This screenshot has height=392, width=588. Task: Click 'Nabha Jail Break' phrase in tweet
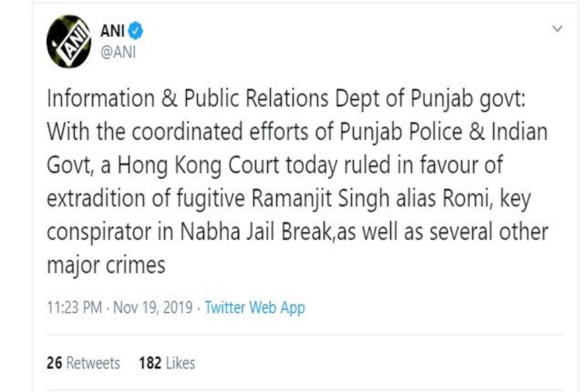(256, 231)
